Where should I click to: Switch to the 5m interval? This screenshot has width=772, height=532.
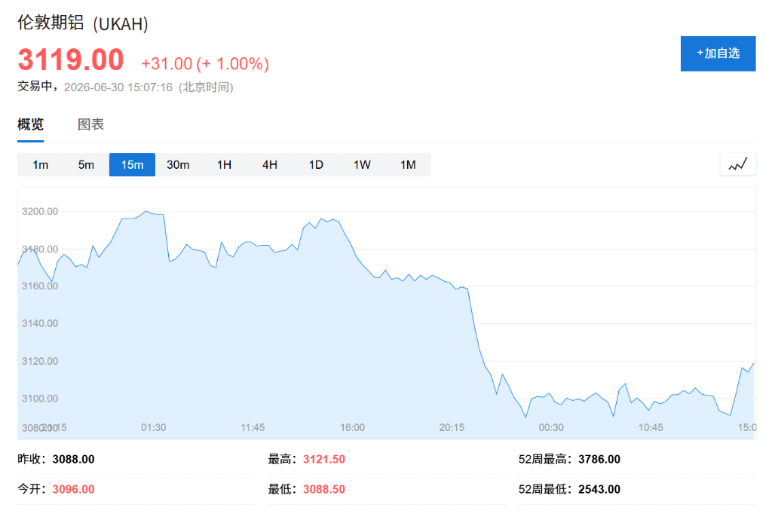[x=86, y=164]
